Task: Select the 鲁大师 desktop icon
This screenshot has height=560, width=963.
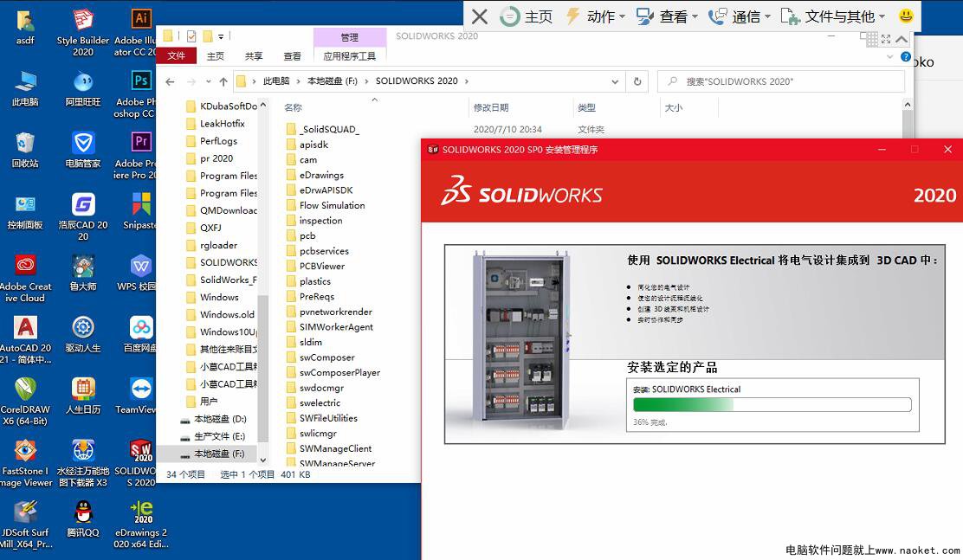Action: coord(83,274)
